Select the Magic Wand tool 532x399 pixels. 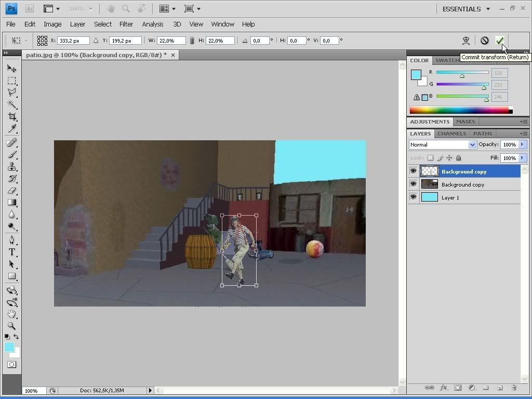(11, 104)
